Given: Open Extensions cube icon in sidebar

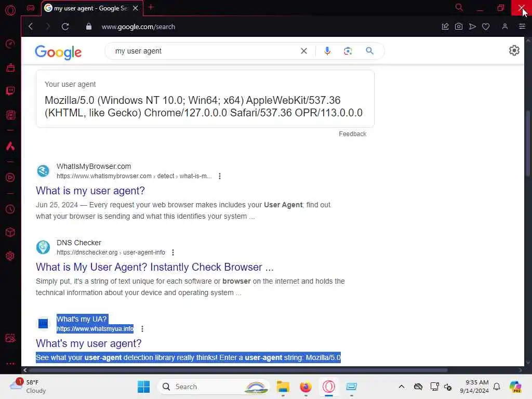Looking at the screenshot, I should coord(10,232).
